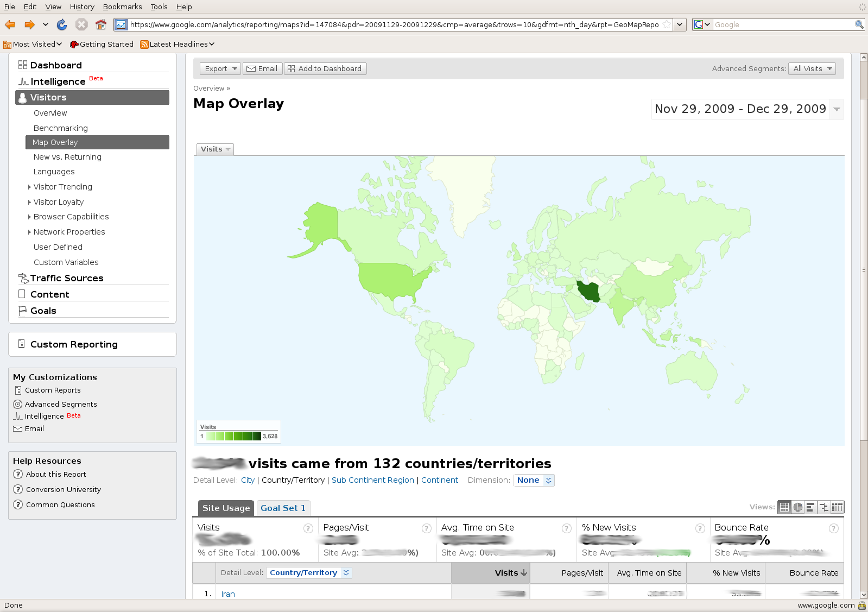Expand the Visitor Trending section
The width and height of the screenshot is (868, 612).
pyautogui.click(x=29, y=187)
